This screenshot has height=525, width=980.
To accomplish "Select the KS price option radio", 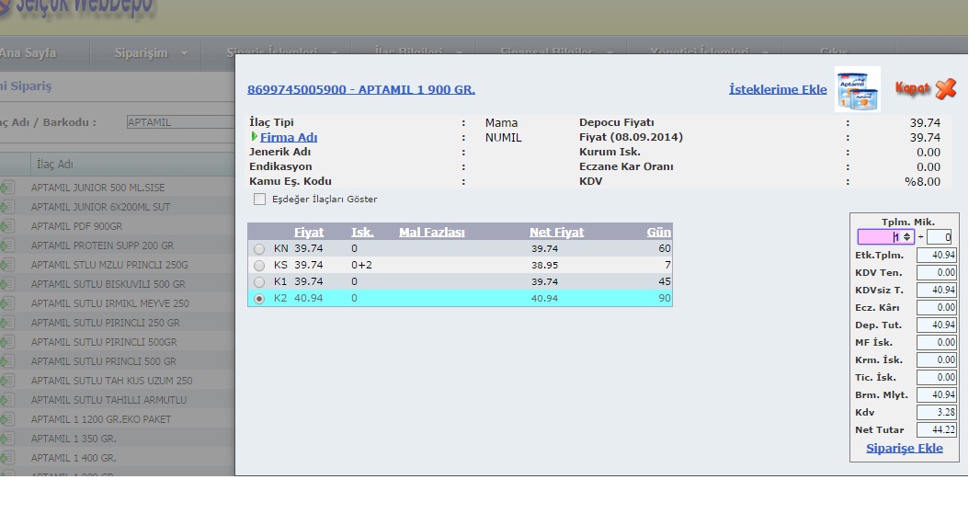I will (x=258, y=266).
